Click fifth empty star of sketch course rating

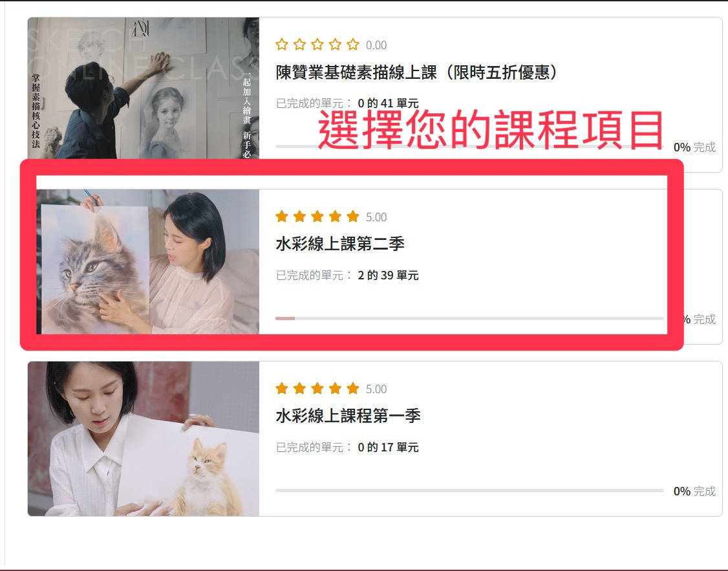click(x=353, y=45)
